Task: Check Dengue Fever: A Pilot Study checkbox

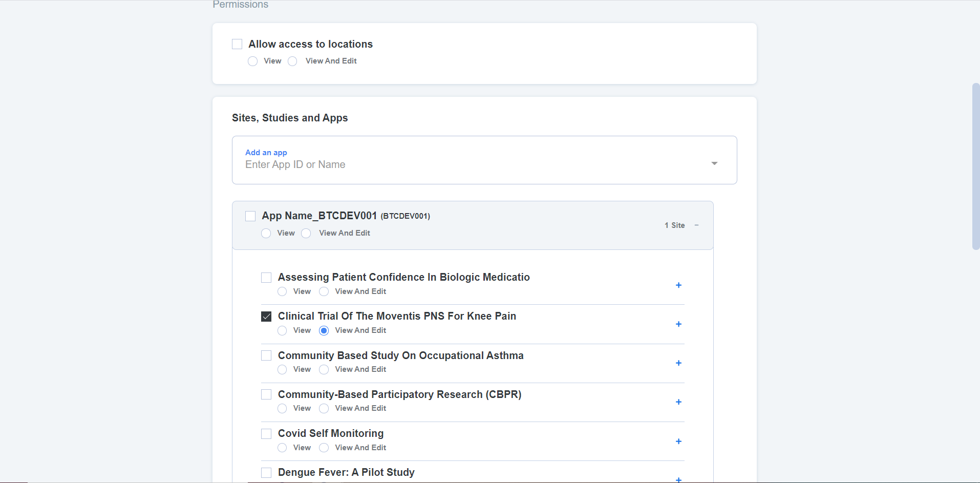Action: [266, 473]
